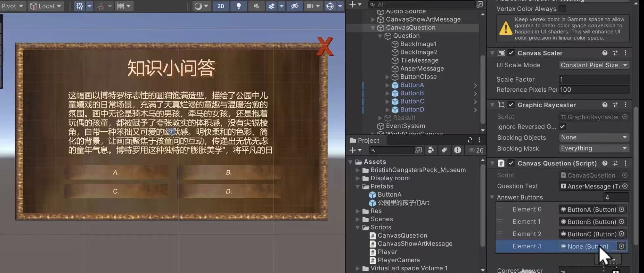Viewport: 644px width, 273px height.
Task: Toggle scene lighting bulb icon
Action: [x=239, y=6]
